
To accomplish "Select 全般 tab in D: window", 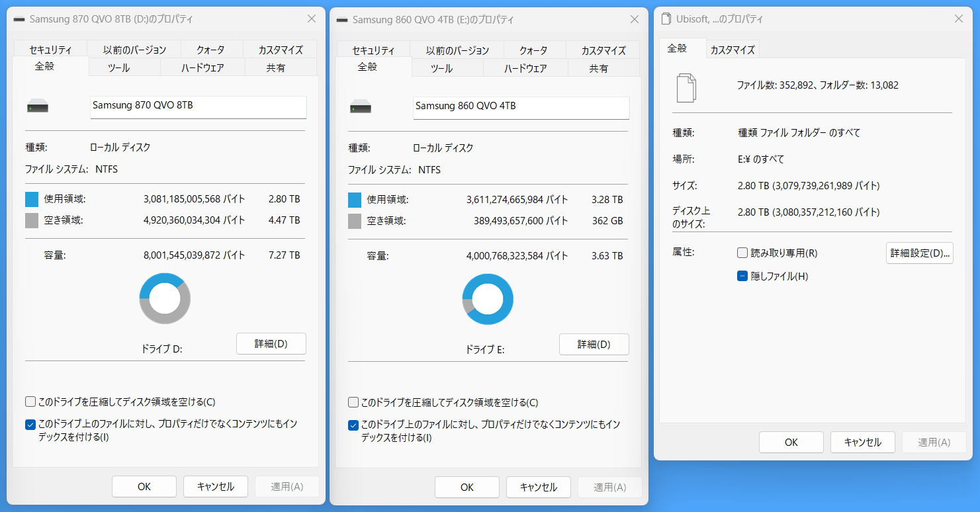I will (50, 66).
